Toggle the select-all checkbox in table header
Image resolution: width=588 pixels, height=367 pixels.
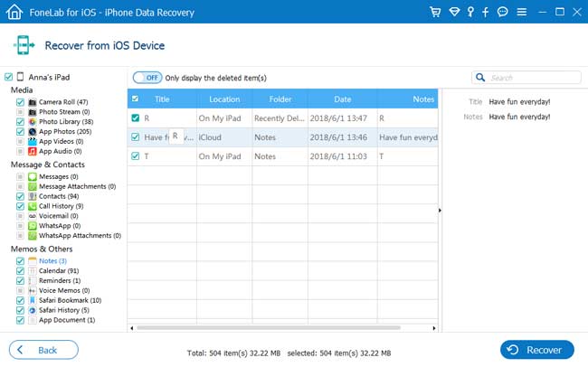coord(135,99)
